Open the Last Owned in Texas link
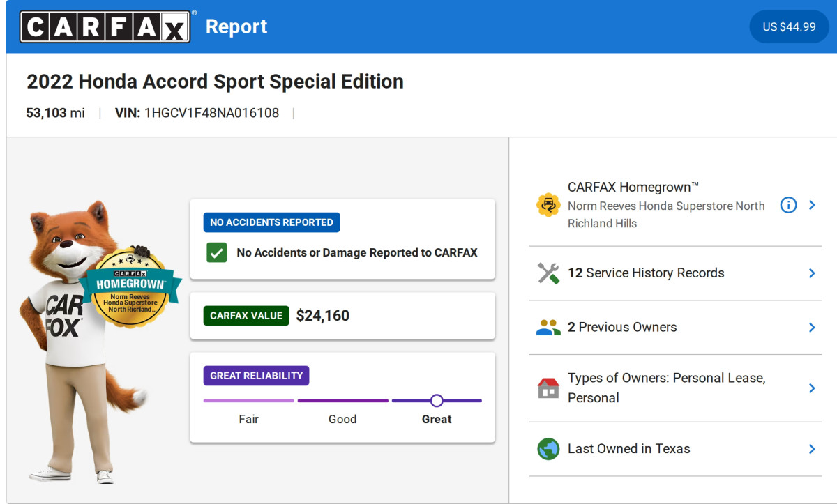This screenshot has width=837, height=504. pos(629,449)
